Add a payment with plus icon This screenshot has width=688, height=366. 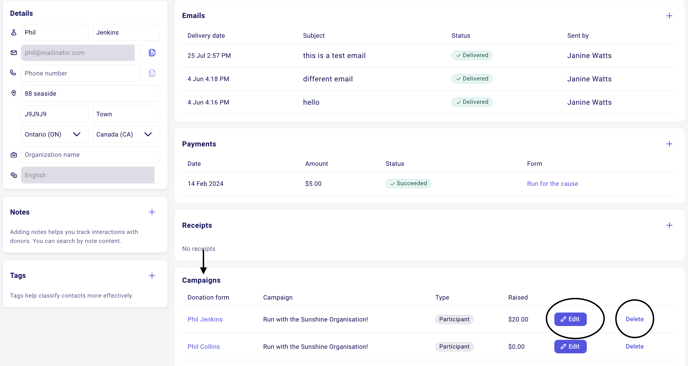669,144
